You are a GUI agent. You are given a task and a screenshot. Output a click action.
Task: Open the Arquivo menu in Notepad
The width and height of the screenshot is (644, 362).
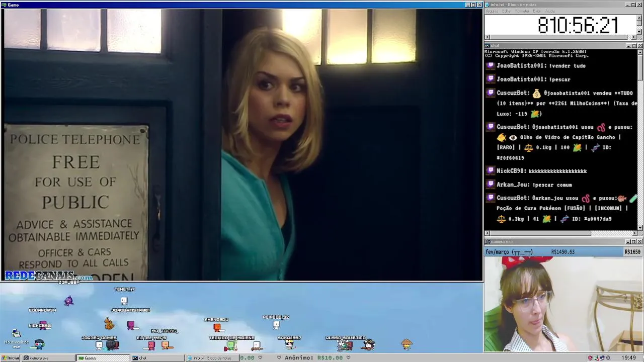click(492, 11)
